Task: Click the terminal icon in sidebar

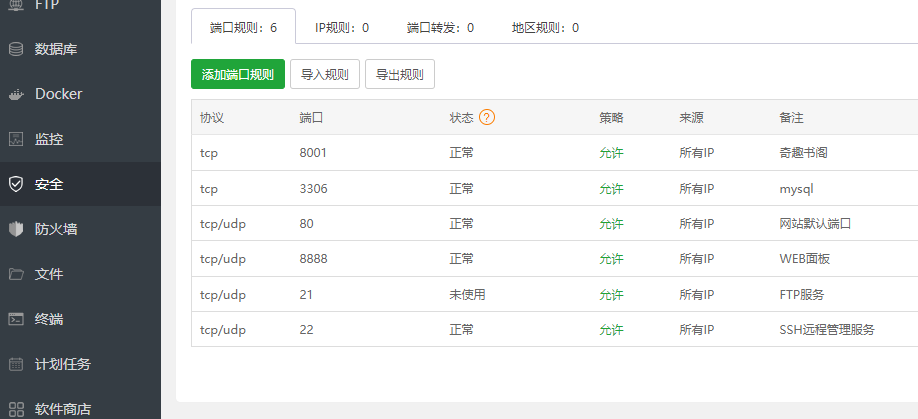Action: [16, 319]
